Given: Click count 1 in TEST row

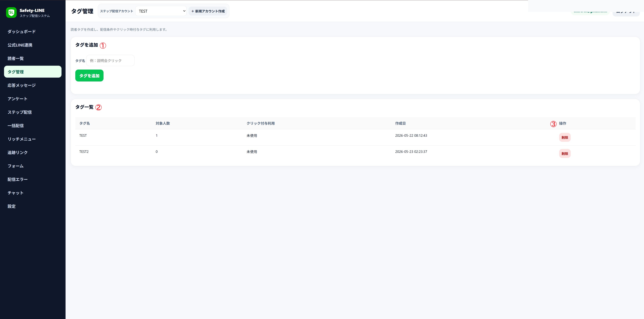Looking at the screenshot, I should point(156,135).
